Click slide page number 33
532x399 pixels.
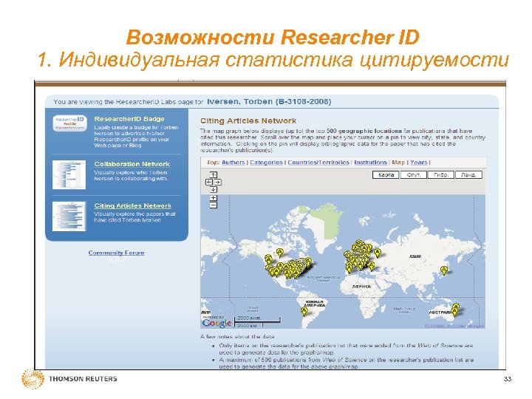pos(508,379)
